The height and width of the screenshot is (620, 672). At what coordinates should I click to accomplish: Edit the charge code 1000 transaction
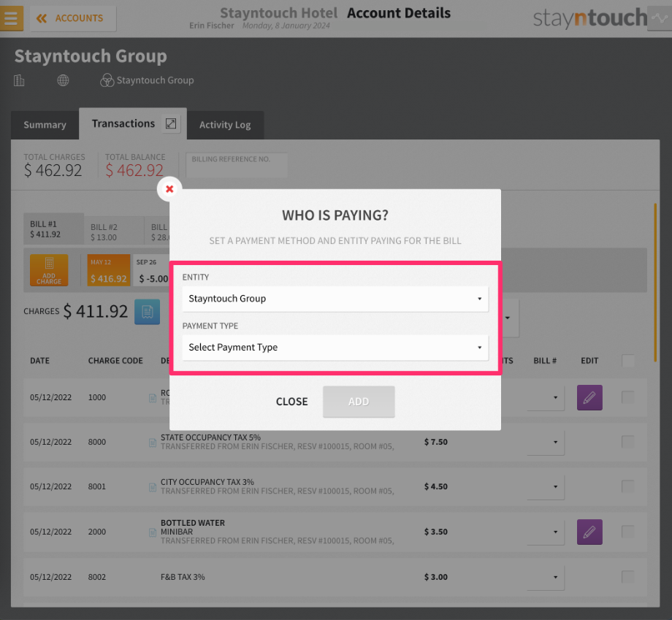pyautogui.click(x=589, y=397)
